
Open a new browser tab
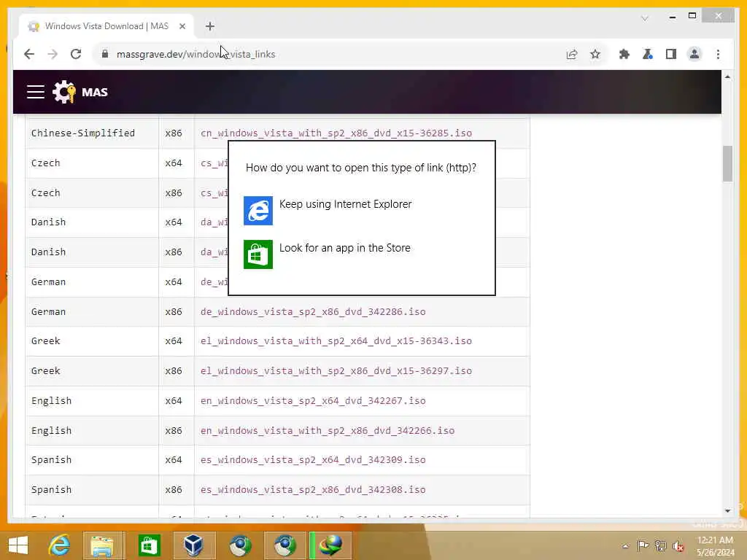(210, 26)
